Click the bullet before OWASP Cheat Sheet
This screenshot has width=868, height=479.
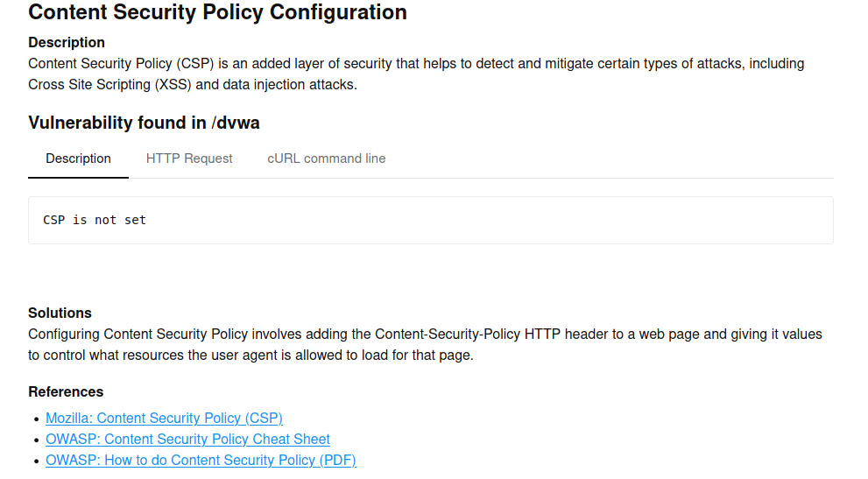pyautogui.click(x=37, y=440)
